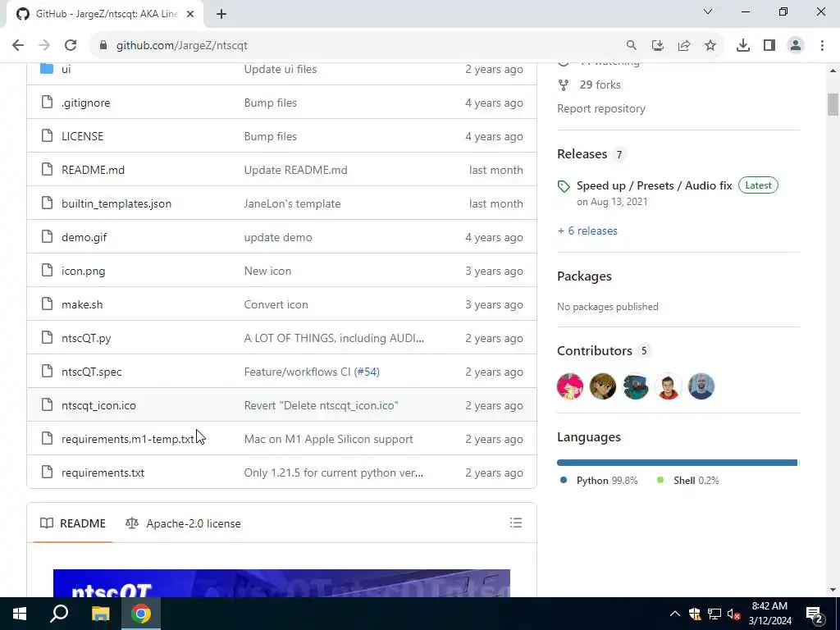Open the Chrome profile avatar

click(796, 46)
